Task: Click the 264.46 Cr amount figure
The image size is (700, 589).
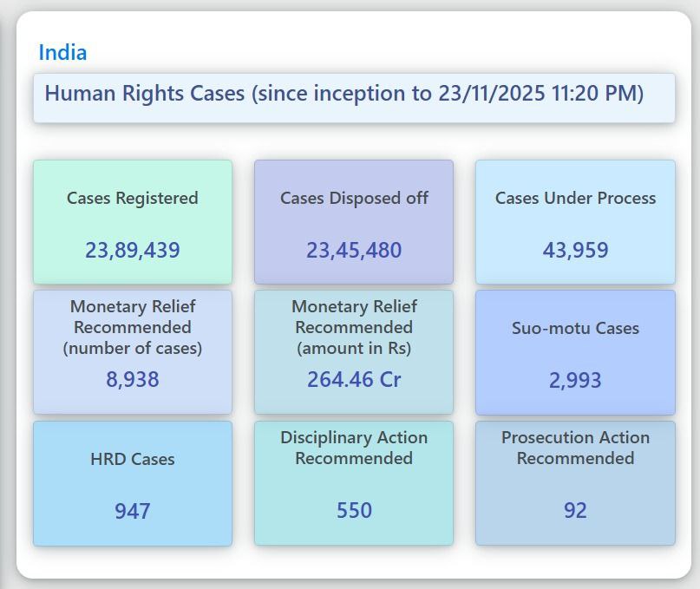Action: tap(354, 379)
